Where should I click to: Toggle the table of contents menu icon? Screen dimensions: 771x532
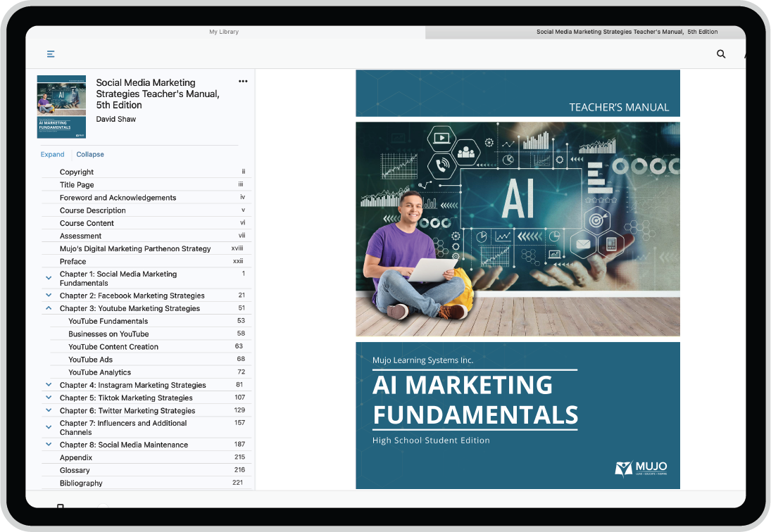click(x=51, y=54)
